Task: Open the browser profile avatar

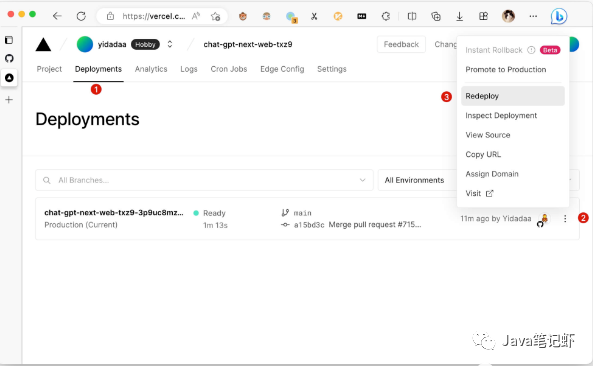Action: pyautogui.click(x=508, y=16)
